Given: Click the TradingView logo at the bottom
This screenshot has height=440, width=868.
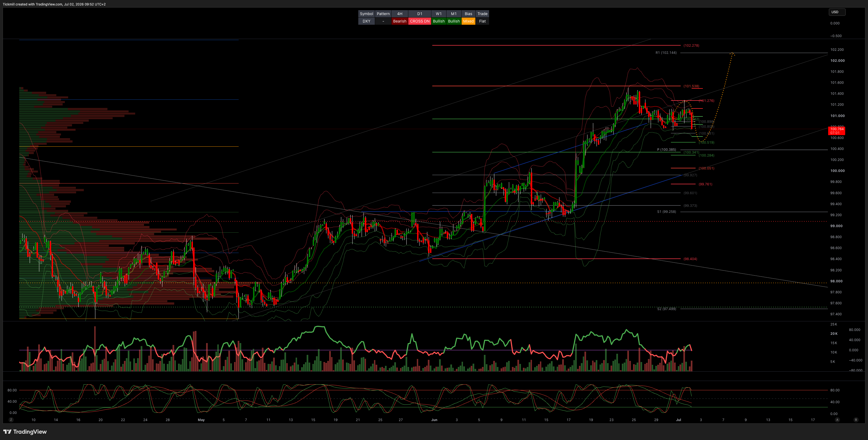Looking at the screenshot, I should 25,431.
